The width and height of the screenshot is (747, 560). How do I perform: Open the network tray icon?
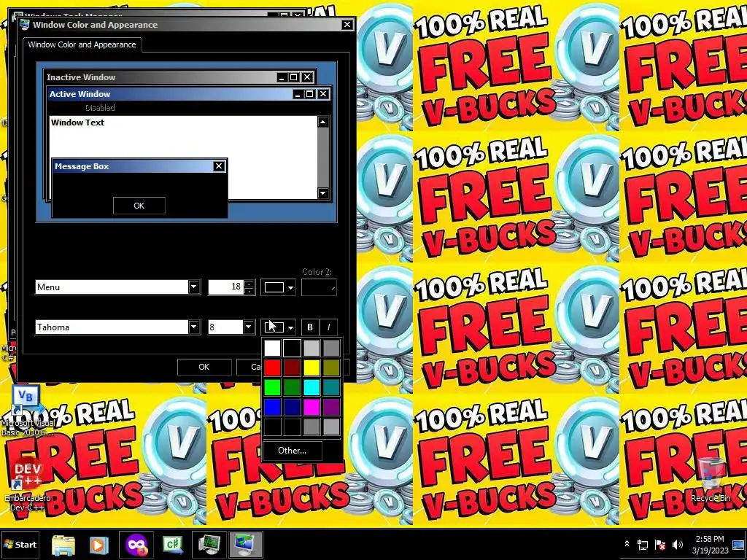643,544
